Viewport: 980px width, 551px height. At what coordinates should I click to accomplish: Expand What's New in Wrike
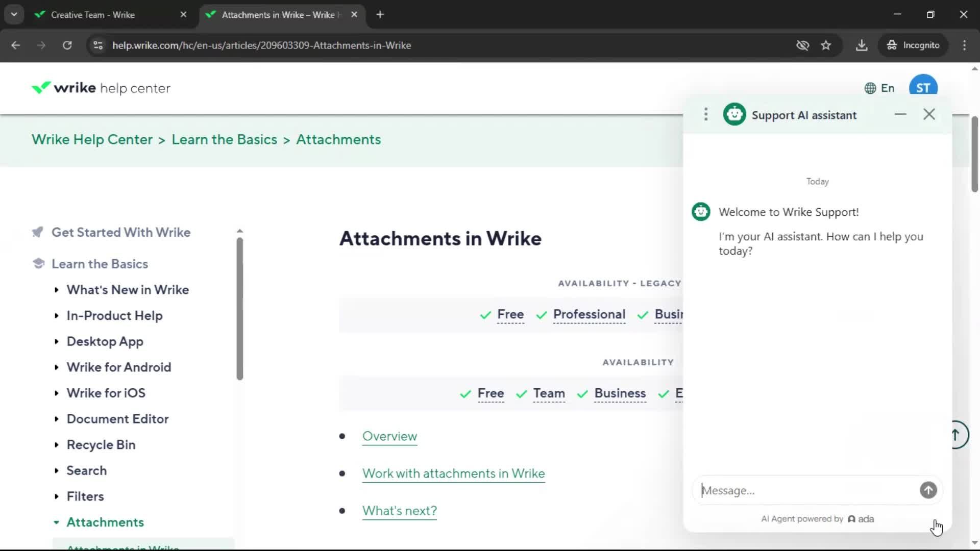click(128, 290)
